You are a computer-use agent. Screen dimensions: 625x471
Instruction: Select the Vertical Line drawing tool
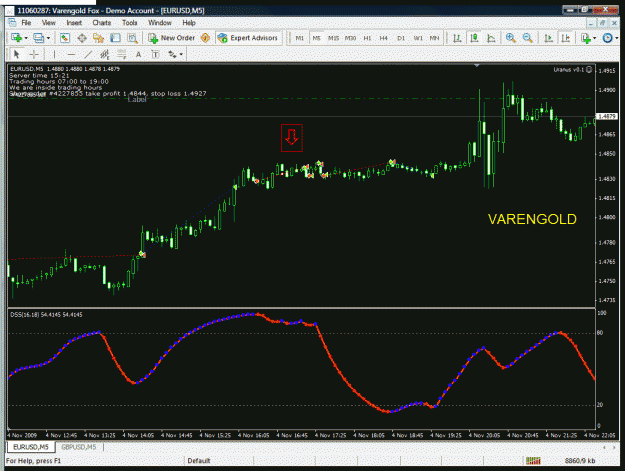click(54, 54)
